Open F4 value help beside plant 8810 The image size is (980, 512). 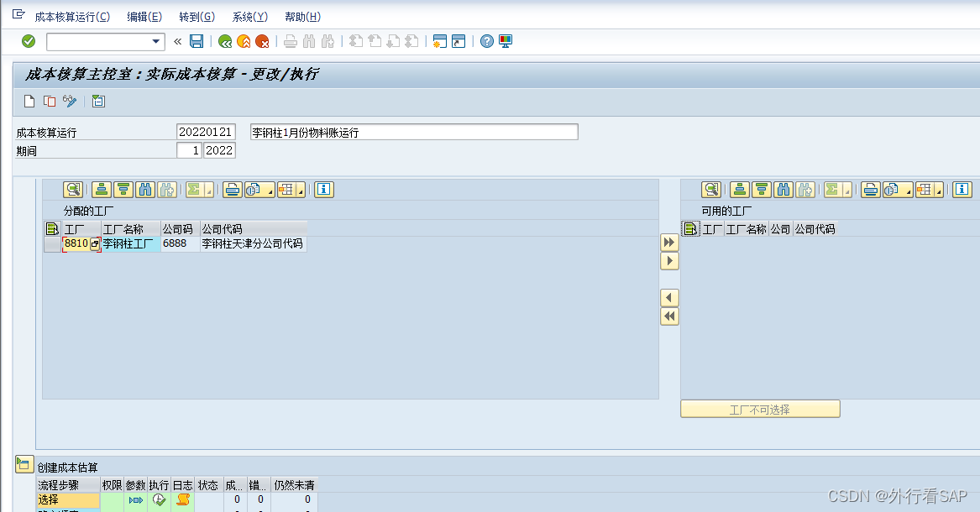95,244
